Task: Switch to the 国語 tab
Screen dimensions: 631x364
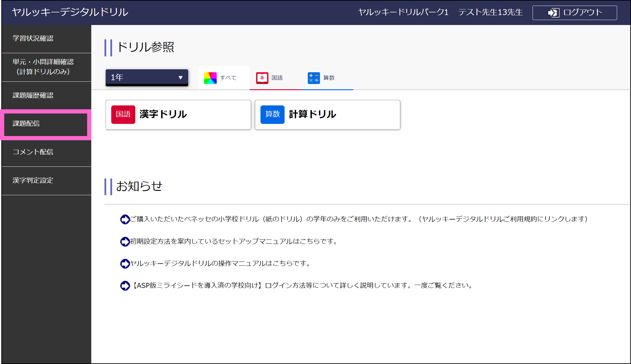Action: [275, 78]
